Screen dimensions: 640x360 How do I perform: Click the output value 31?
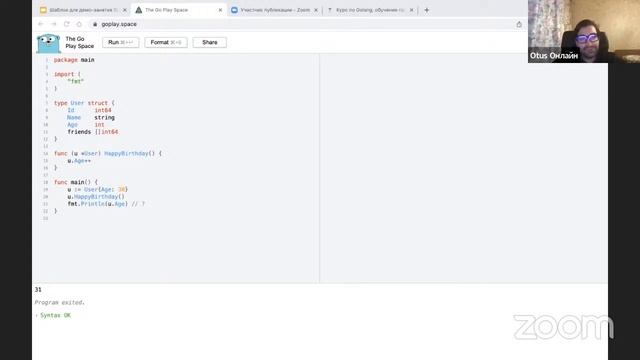[38, 289]
